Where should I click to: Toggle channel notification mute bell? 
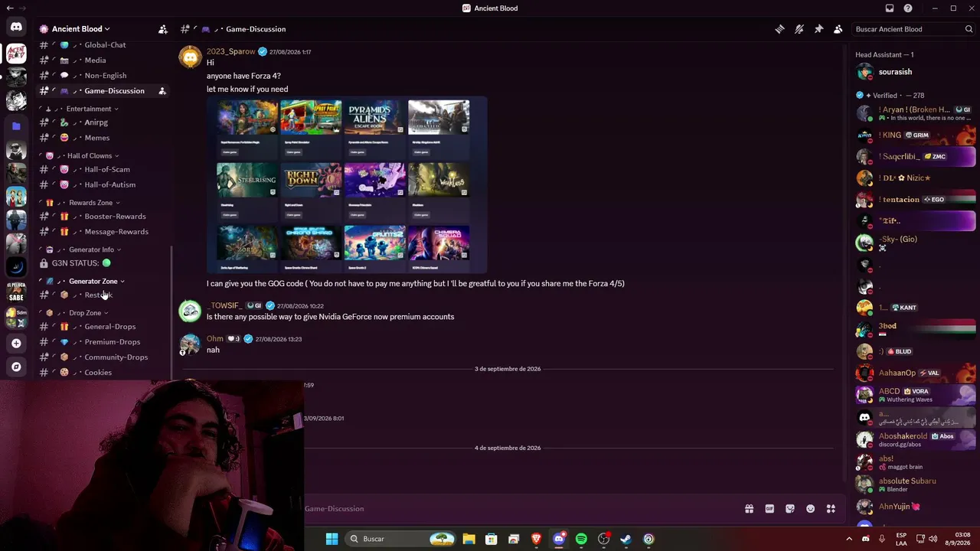tap(799, 29)
